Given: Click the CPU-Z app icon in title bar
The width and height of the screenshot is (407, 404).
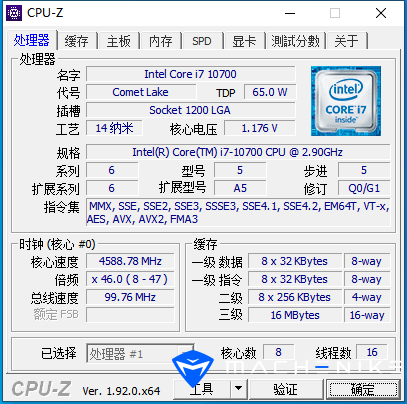Looking at the screenshot, I should click(14, 13).
